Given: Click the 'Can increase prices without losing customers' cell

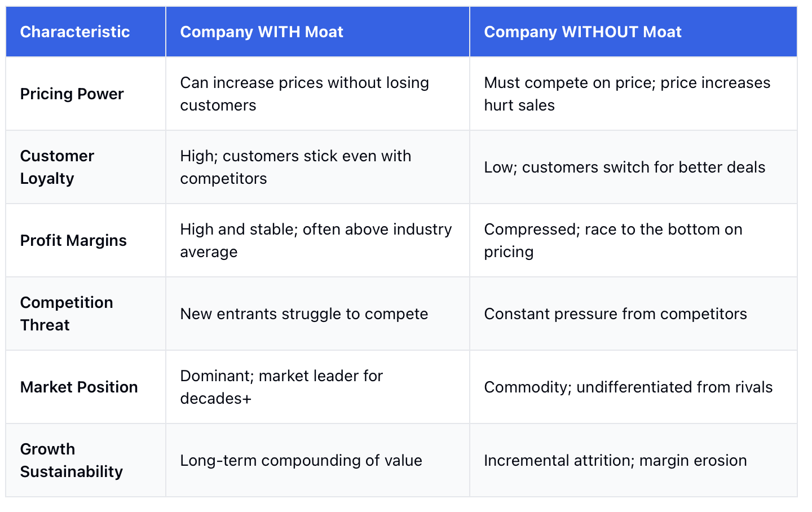Looking at the screenshot, I should 317,94.
